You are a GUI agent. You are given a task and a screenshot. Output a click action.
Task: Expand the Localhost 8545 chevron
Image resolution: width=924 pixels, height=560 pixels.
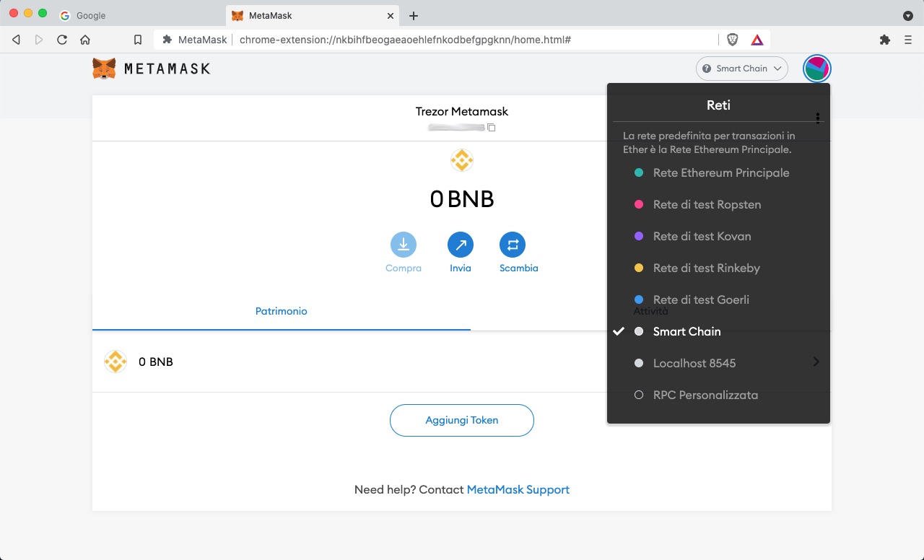point(816,362)
